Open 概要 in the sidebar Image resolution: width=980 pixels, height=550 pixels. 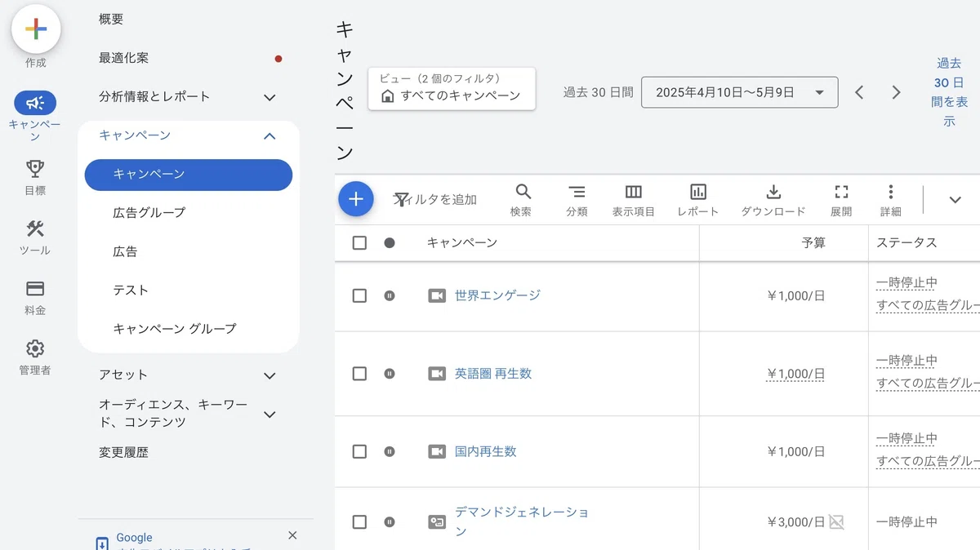[112, 19]
